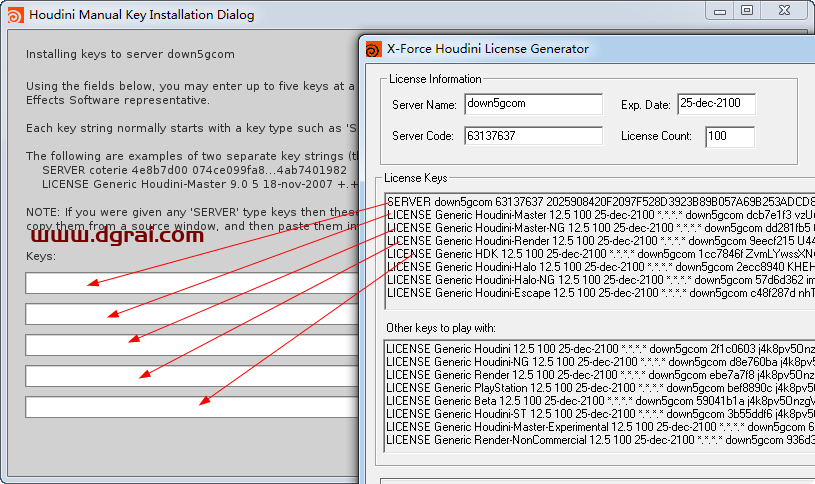Select the LICENSE Generic Render 12.5 key line

(600, 375)
